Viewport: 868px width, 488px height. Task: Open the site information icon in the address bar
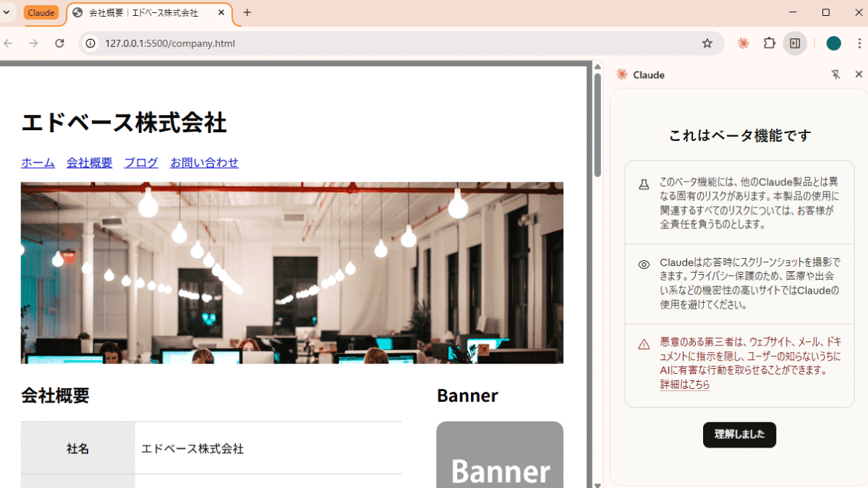pyautogui.click(x=90, y=43)
